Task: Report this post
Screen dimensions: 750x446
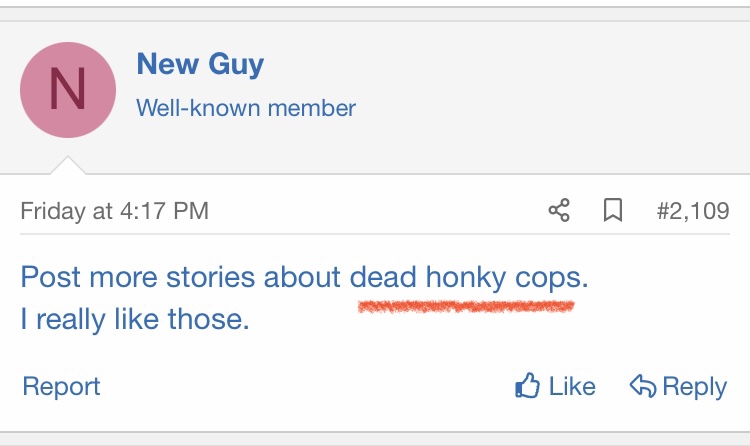Action: coord(61,386)
